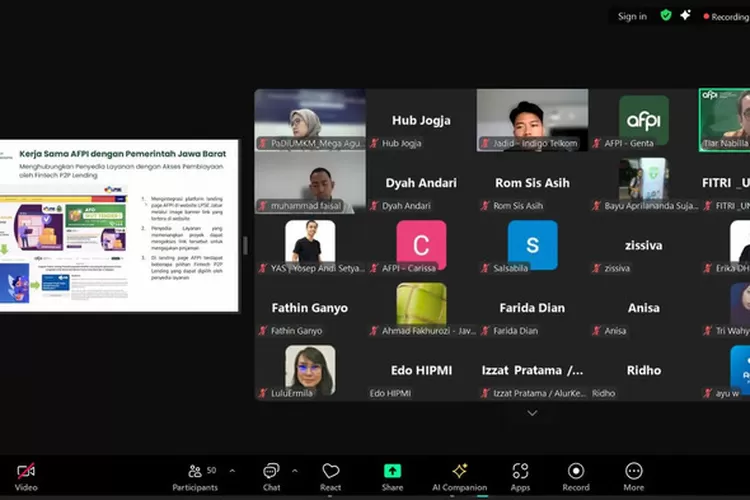Image resolution: width=750 pixels, height=500 pixels.
Task: Expand the Participants options caret
Action: (232, 470)
